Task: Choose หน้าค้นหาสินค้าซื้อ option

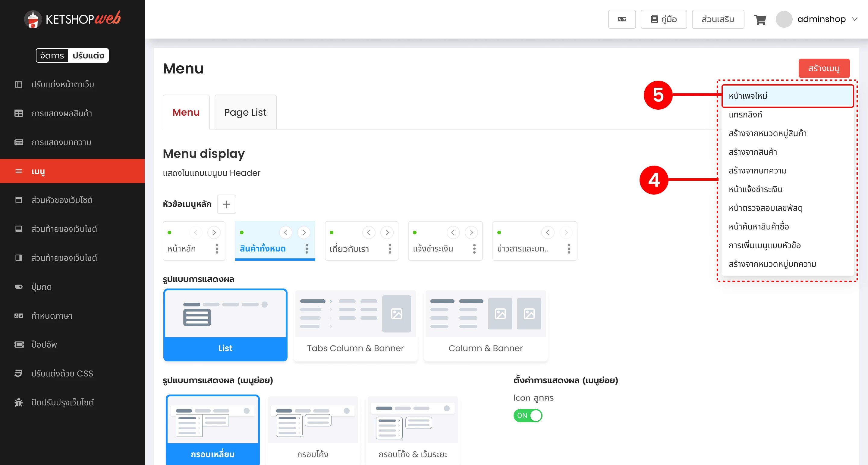Action: pyautogui.click(x=788, y=226)
